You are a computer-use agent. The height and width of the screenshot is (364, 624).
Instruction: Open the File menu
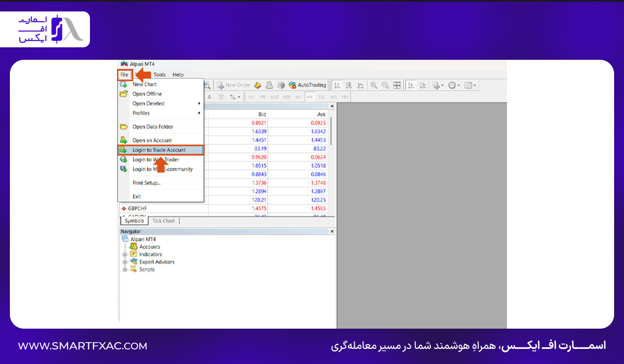pyautogui.click(x=124, y=75)
